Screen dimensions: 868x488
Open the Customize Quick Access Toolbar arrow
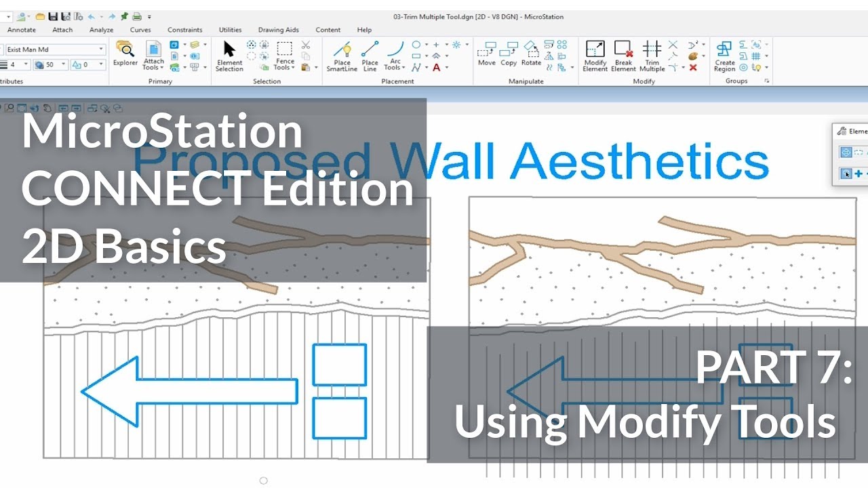point(149,16)
